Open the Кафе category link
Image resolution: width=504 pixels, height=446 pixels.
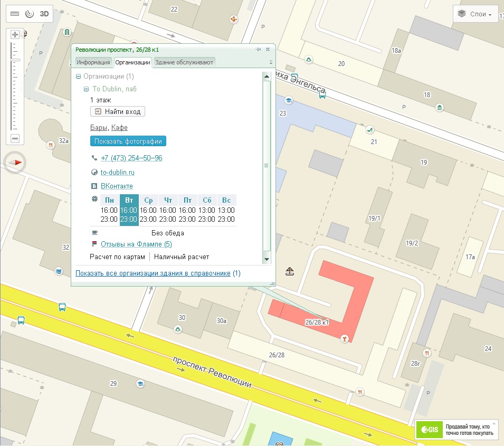click(x=119, y=128)
